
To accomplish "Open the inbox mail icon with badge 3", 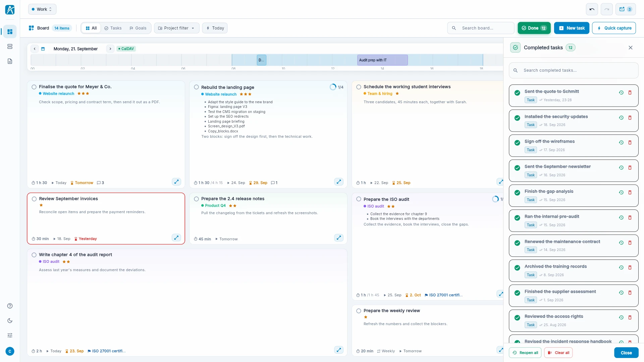I will point(626,9).
